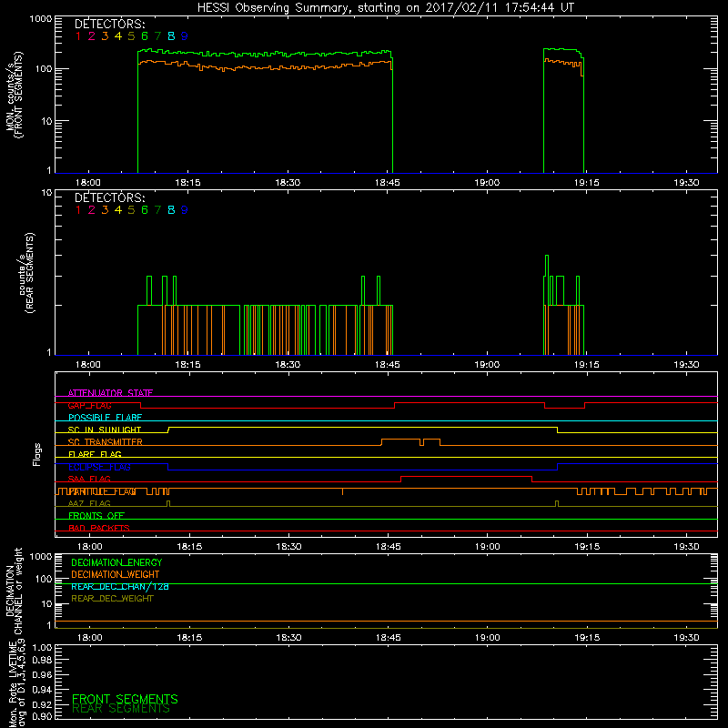Screen dimensions: 728x728
Task: Select detector number 6 in the front segments legend
Action: [145, 36]
